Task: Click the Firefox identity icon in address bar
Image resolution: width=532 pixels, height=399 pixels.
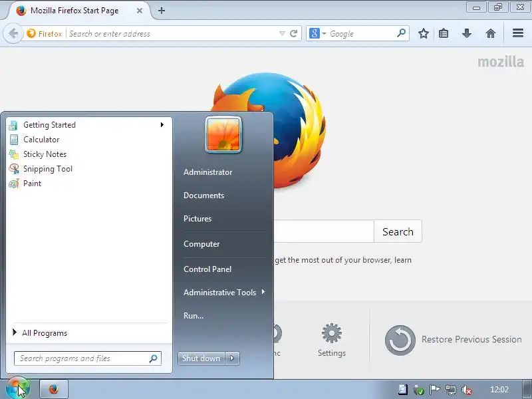Action: [31, 34]
